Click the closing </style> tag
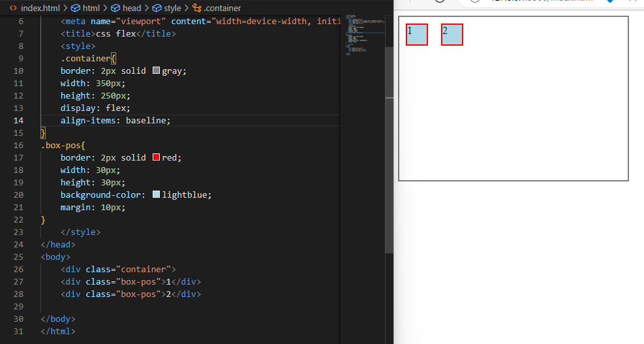 tap(80, 232)
